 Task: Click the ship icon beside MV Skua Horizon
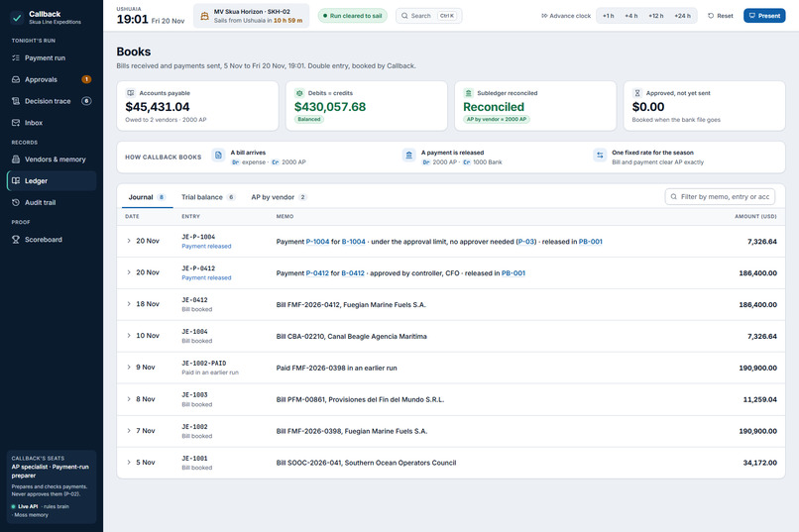[204, 16]
